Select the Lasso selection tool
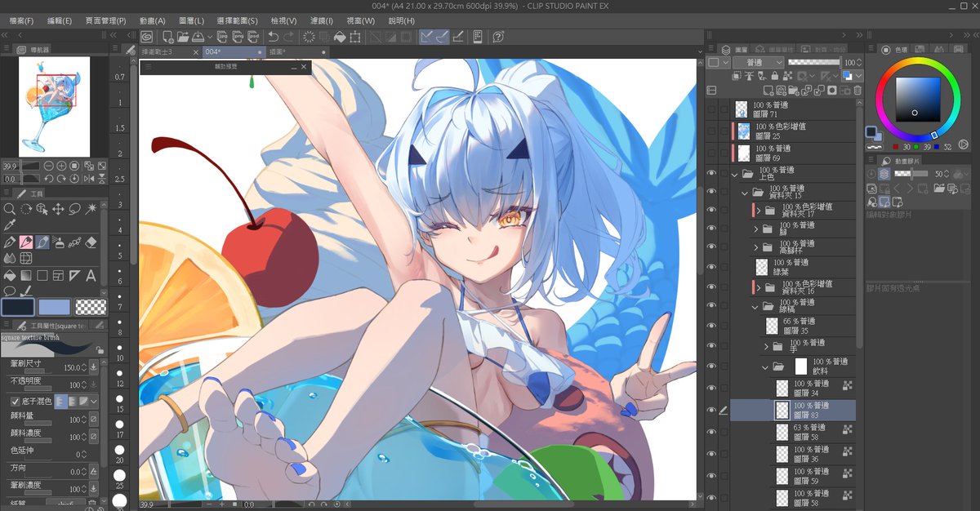This screenshot has height=511, width=980. click(74, 209)
